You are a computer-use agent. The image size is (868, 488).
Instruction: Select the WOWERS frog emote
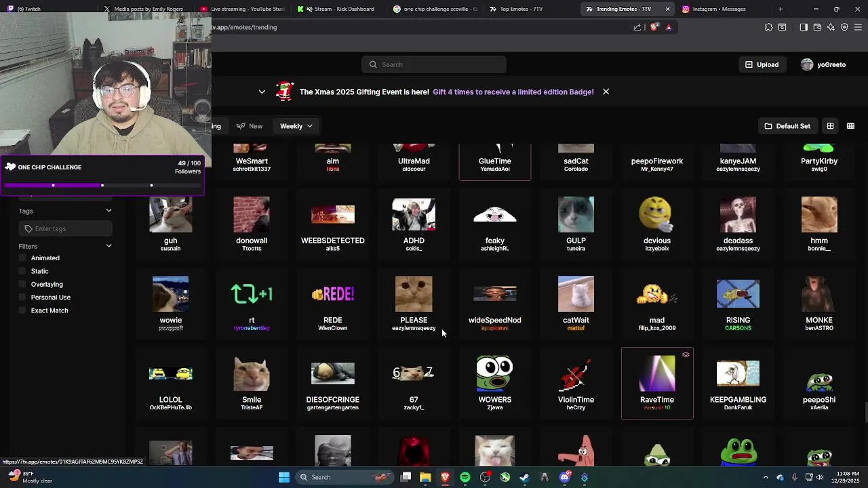(495, 383)
